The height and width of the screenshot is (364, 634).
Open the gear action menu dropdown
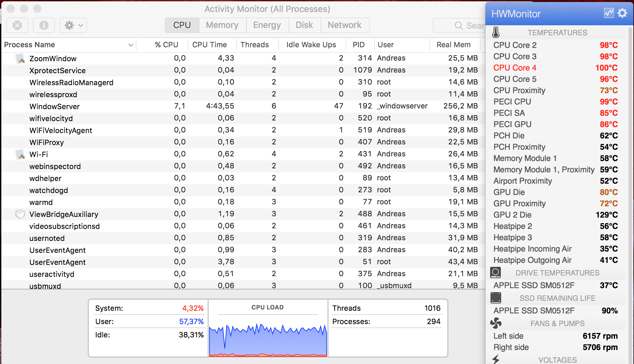[x=73, y=25]
